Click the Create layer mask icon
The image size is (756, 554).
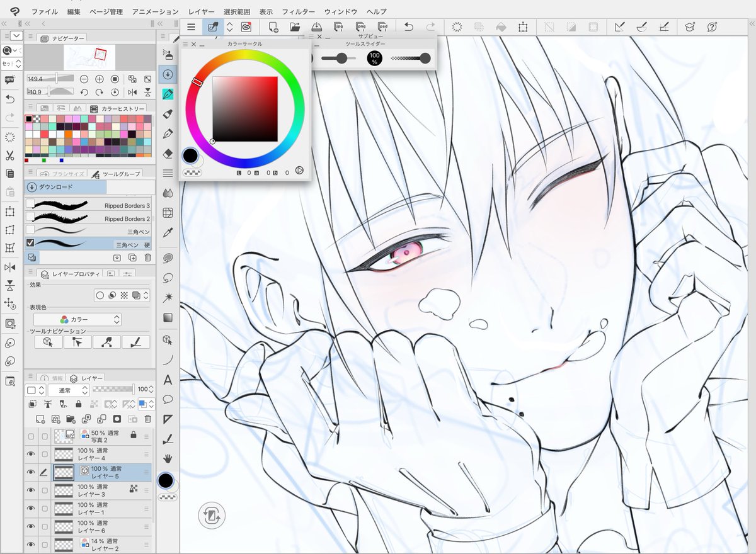[x=117, y=419]
